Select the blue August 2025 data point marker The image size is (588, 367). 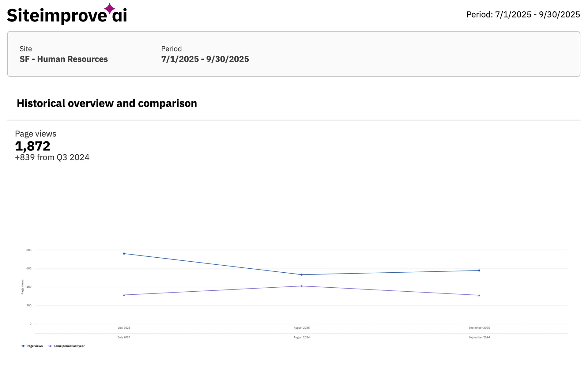pyautogui.click(x=301, y=274)
